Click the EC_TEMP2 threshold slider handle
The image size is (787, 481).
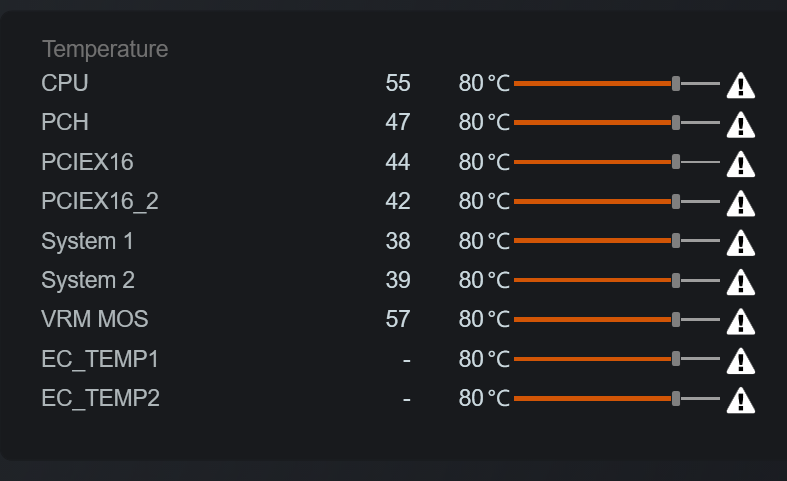tap(676, 398)
